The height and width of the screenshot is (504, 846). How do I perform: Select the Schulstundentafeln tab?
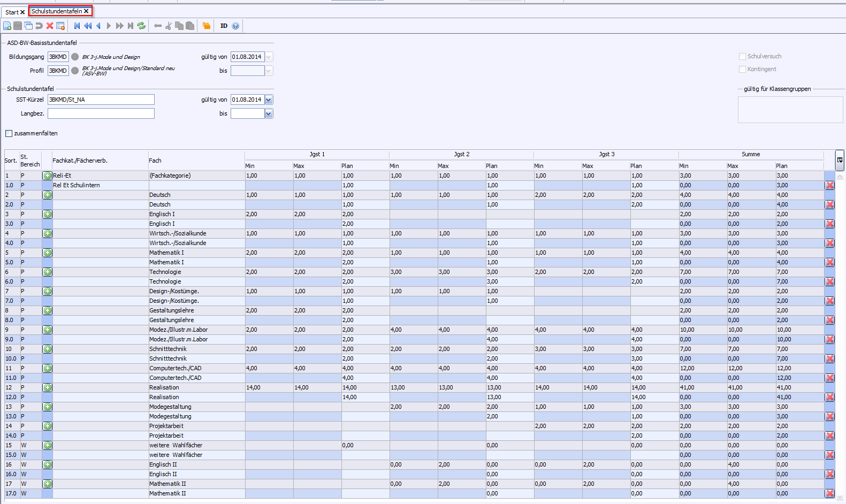(57, 11)
